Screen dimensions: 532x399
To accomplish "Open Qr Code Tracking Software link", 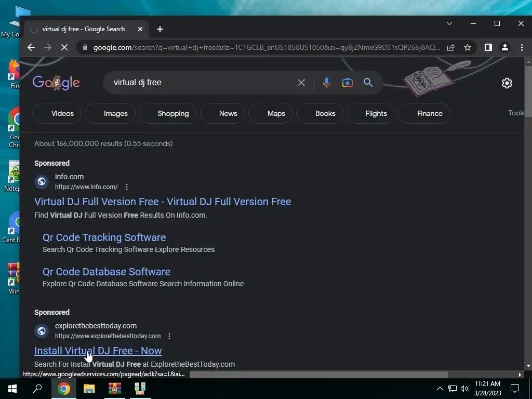I will (104, 237).
